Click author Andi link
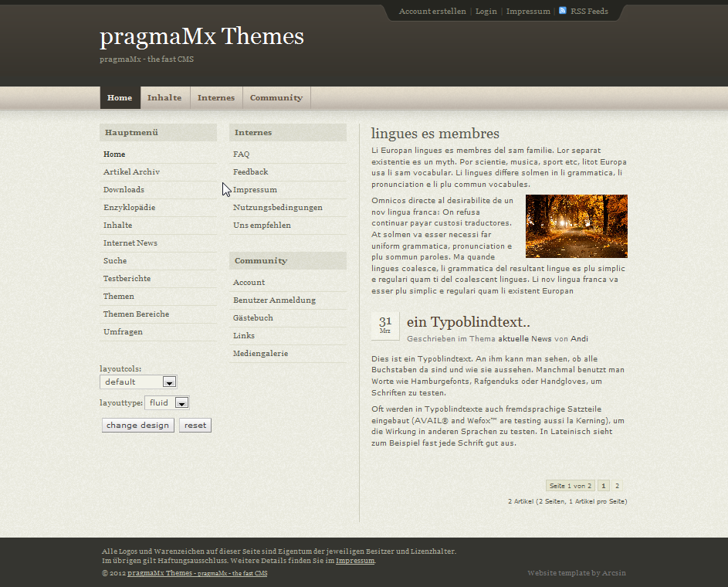728x587 pixels. click(579, 338)
